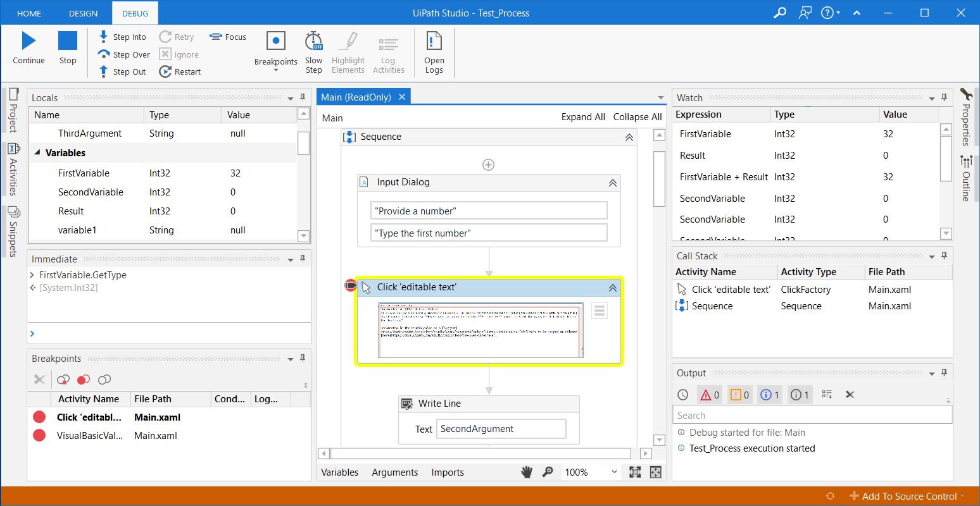The height and width of the screenshot is (506, 980).
Task: Click the Focus button
Action: [x=228, y=37]
